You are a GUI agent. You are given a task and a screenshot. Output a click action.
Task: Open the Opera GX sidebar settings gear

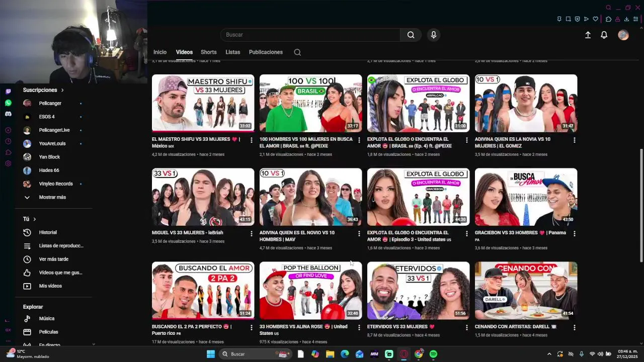coord(8,163)
